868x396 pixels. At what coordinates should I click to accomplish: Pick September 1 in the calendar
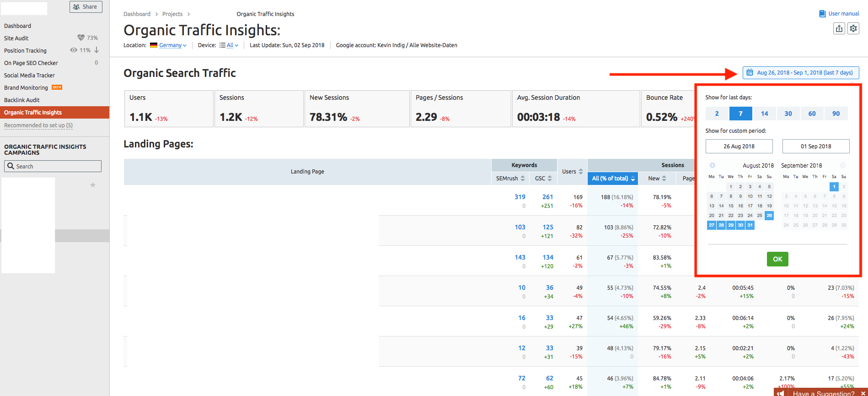(834, 187)
